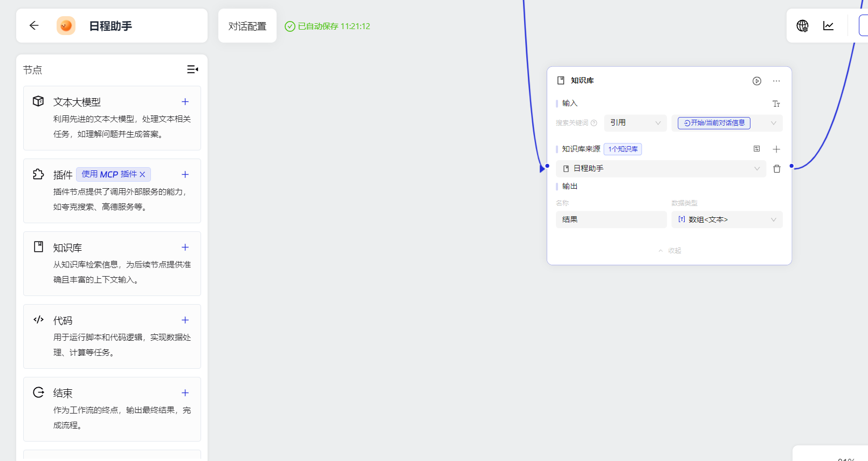Click the 知识库 node title icon

(x=561, y=80)
